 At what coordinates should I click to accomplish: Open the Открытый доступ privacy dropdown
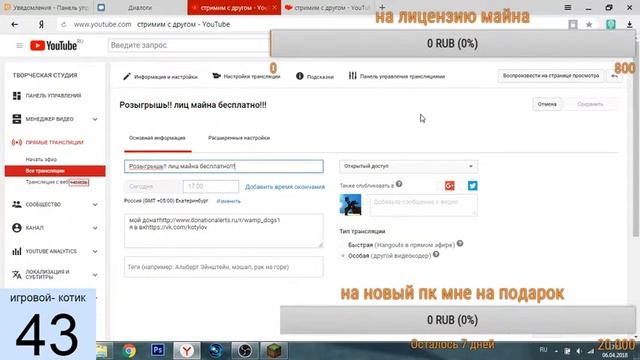409,166
